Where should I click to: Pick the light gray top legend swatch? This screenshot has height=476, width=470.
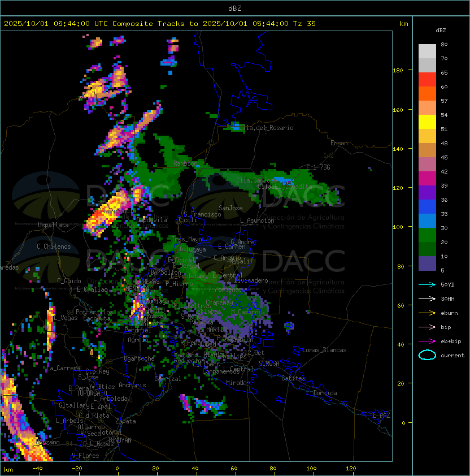coord(427,51)
